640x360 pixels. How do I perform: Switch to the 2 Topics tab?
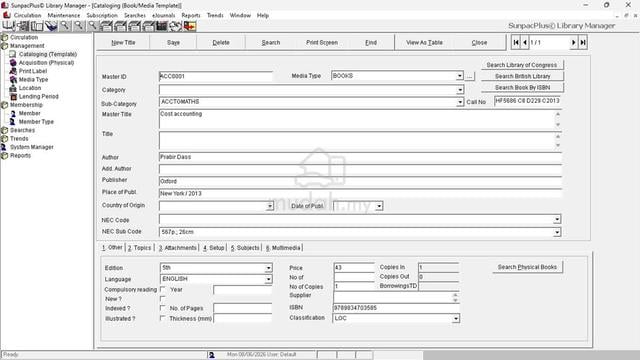139,248
